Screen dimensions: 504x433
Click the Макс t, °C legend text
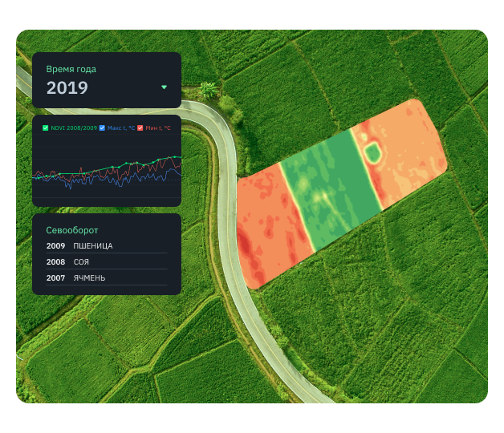click(121, 127)
